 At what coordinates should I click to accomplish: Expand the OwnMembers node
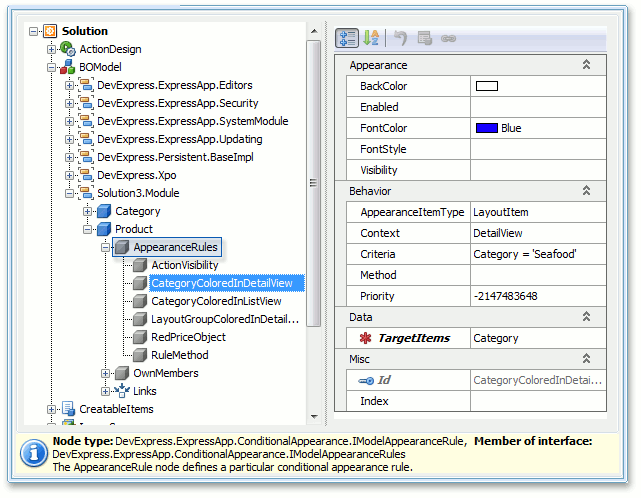coord(105,373)
